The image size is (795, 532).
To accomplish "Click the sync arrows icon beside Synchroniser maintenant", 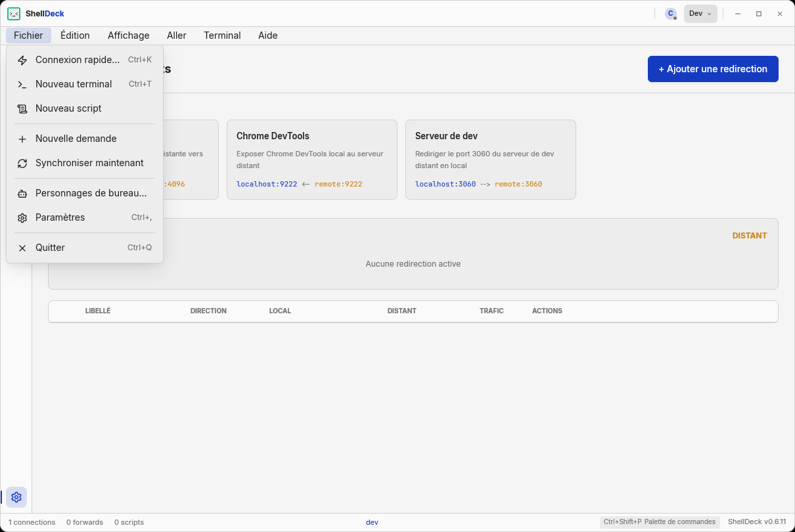I will click(x=22, y=163).
